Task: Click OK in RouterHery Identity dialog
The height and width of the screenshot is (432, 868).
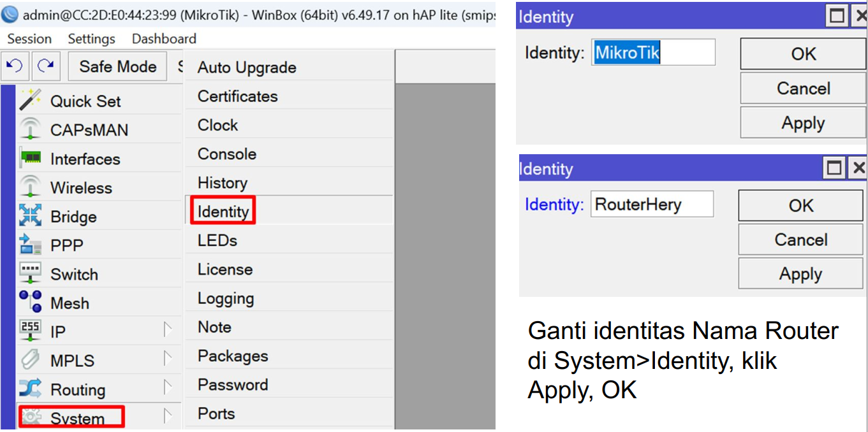Action: pyautogui.click(x=801, y=205)
